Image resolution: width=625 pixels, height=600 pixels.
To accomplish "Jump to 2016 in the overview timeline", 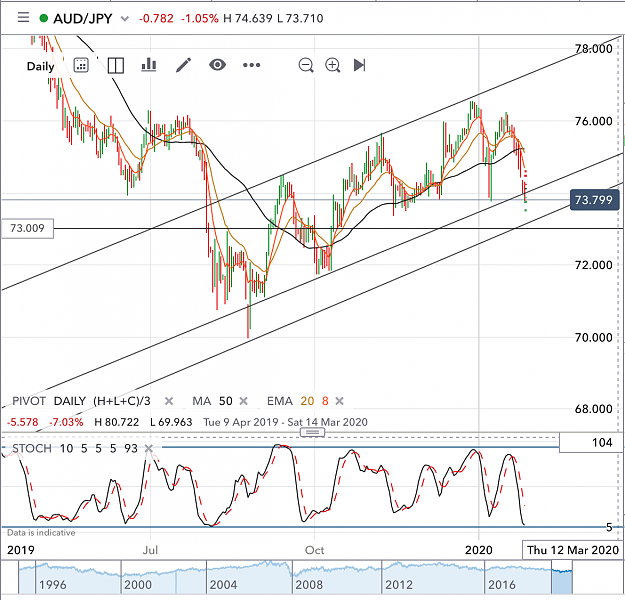I will (x=502, y=585).
